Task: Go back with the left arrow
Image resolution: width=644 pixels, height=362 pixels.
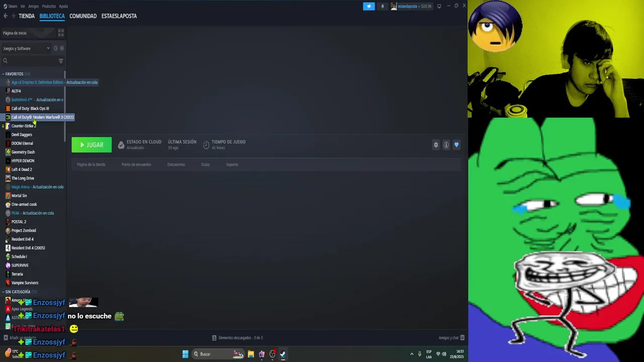Action: (x=6, y=16)
